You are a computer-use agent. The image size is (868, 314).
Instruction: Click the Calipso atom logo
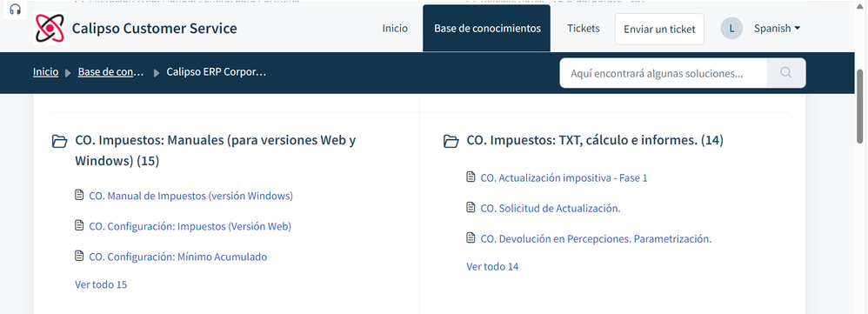[x=50, y=28]
